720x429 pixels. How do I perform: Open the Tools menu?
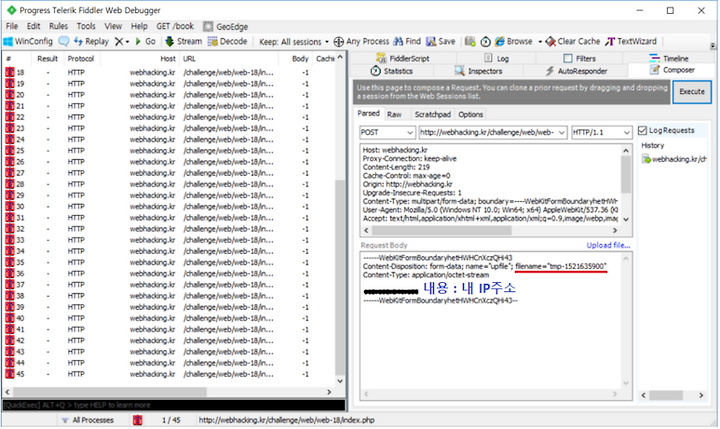[x=86, y=26]
